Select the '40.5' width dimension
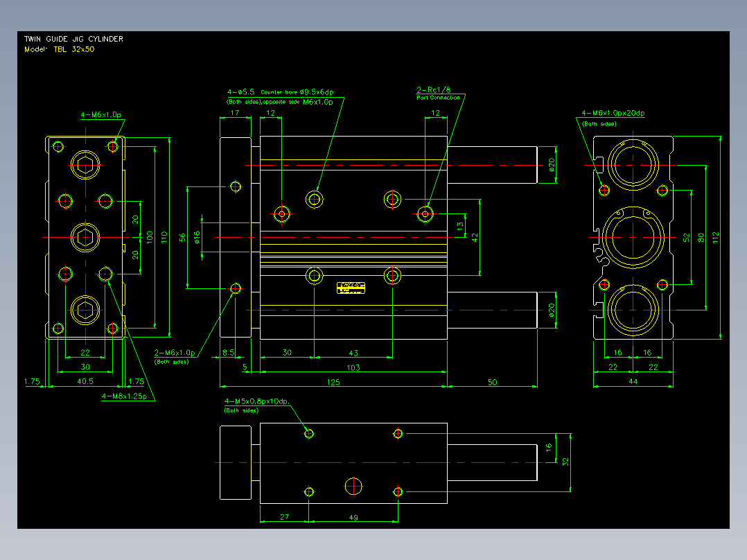Image resolution: width=747 pixels, height=560 pixels. [x=85, y=381]
